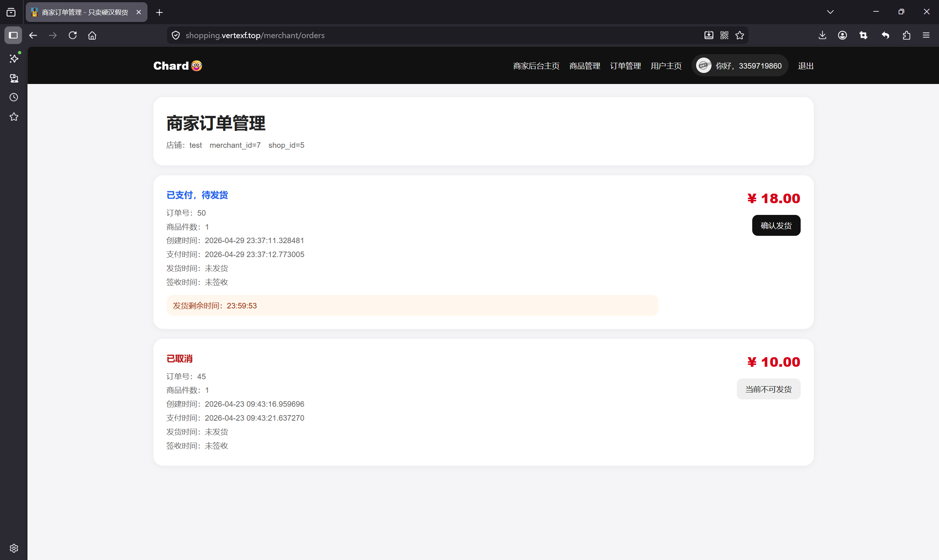The image size is (939, 560).
Task: Toggle the browser sidebar panel icon
Action: [x=13, y=35]
